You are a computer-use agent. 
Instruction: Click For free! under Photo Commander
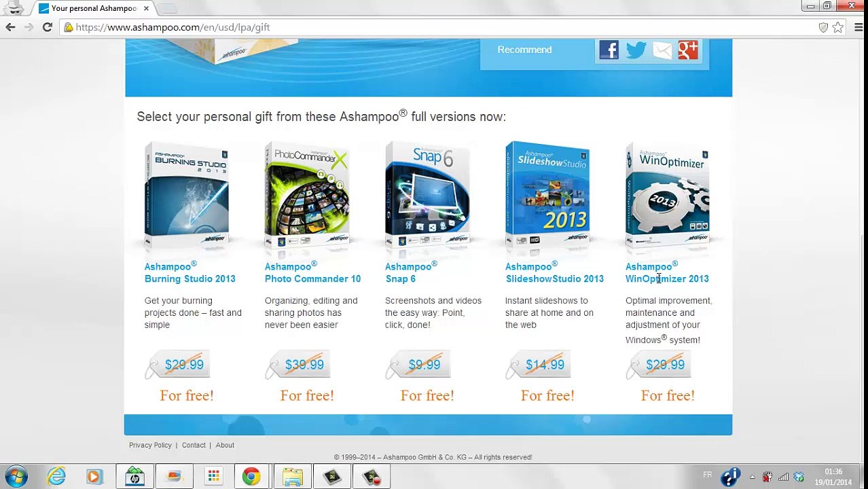pos(307,395)
